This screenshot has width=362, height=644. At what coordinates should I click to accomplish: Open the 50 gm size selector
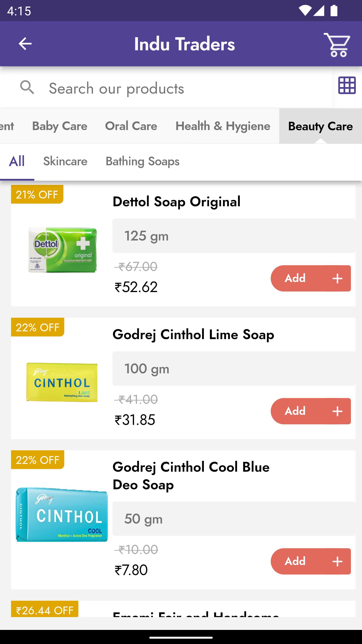tap(234, 519)
